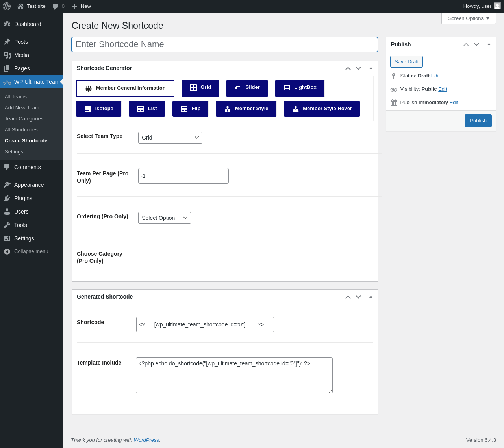The width and height of the screenshot is (504, 448).
Task: Focus the Enter Shortcode Name field
Action: click(x=225, y=44)
